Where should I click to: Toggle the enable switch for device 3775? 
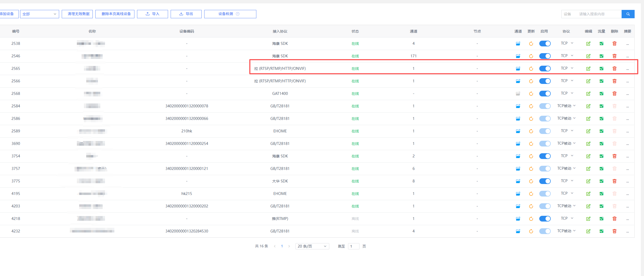click(x=545, y=181)
